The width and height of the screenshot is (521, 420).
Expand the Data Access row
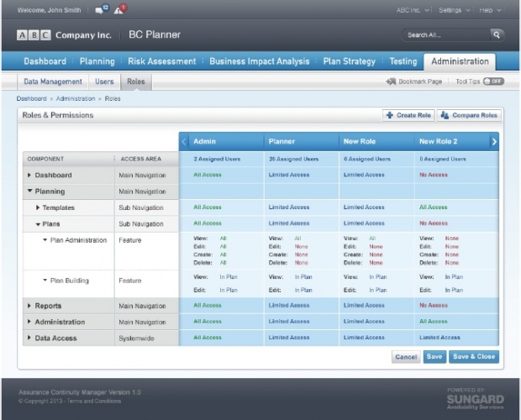30,339
